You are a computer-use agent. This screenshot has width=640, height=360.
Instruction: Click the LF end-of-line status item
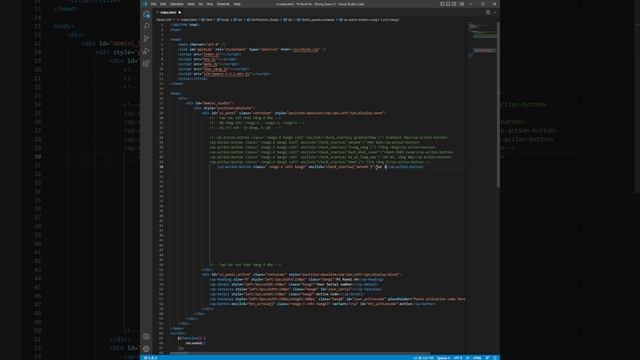tap(467, 358)
